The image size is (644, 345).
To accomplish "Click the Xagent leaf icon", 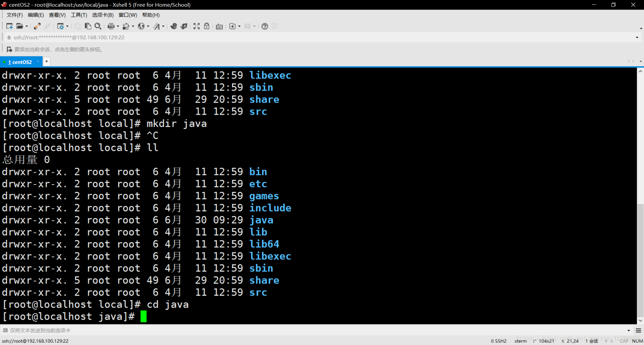I will [x=184, y=26].
